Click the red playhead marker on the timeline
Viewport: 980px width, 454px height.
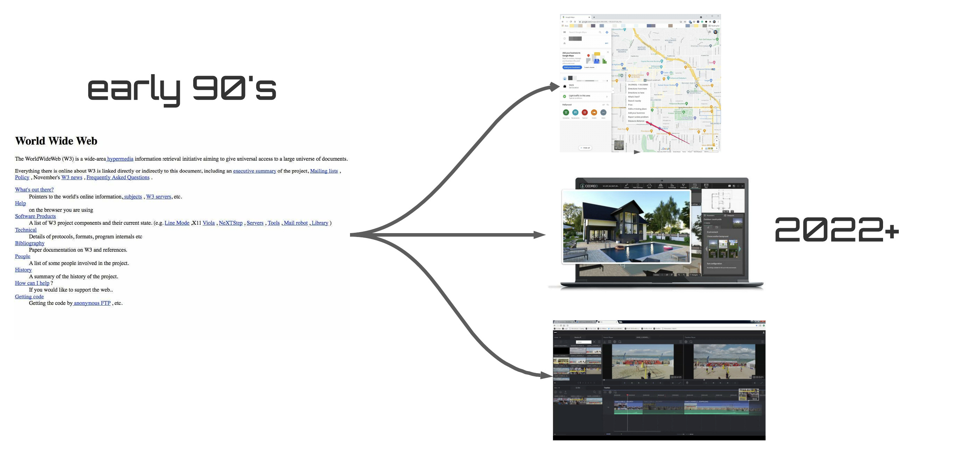pyautogui.click(x=627, y=396)
